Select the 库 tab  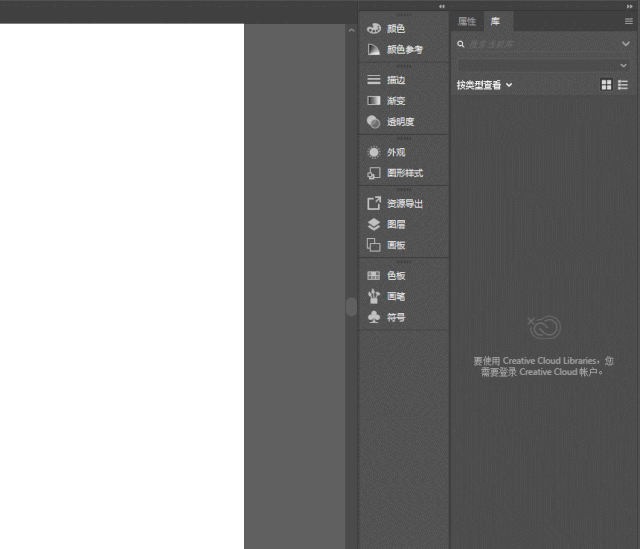click(x=495, y=21)
